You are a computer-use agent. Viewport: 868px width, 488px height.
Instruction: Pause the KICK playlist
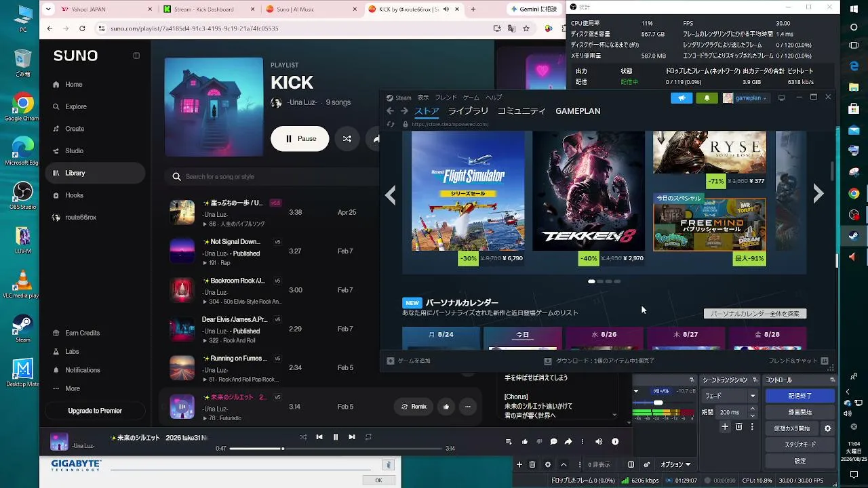click(x=300, y=138)
